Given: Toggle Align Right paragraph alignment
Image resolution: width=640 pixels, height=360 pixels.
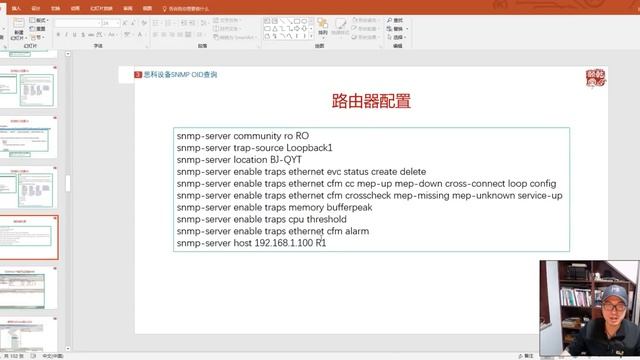Looking at the screenshot, I should point(172,35).
